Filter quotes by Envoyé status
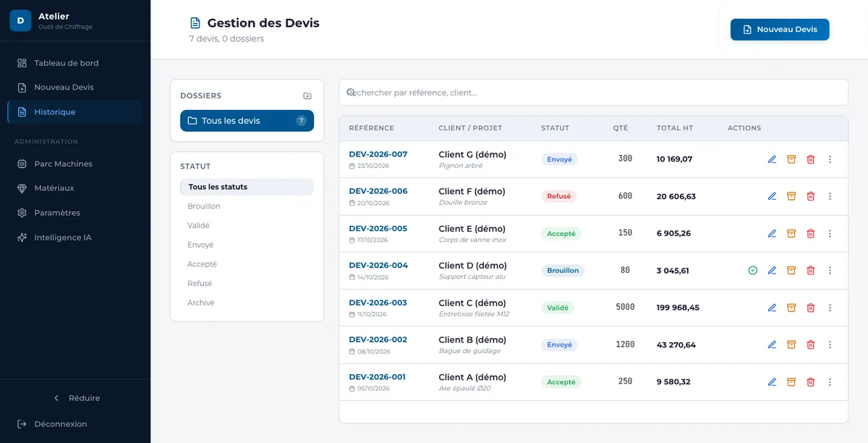This screenshot has height=443, width=868. (x=247, y=245)
